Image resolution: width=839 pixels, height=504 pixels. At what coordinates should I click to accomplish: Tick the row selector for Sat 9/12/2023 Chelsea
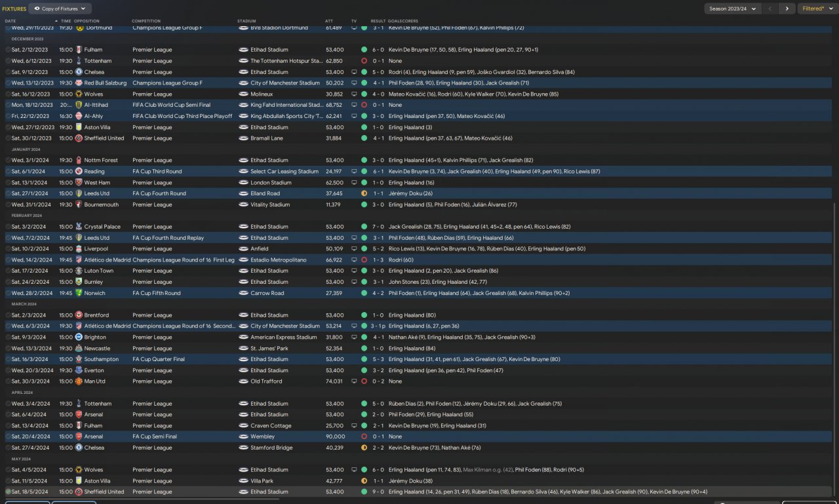coord(9,72)
